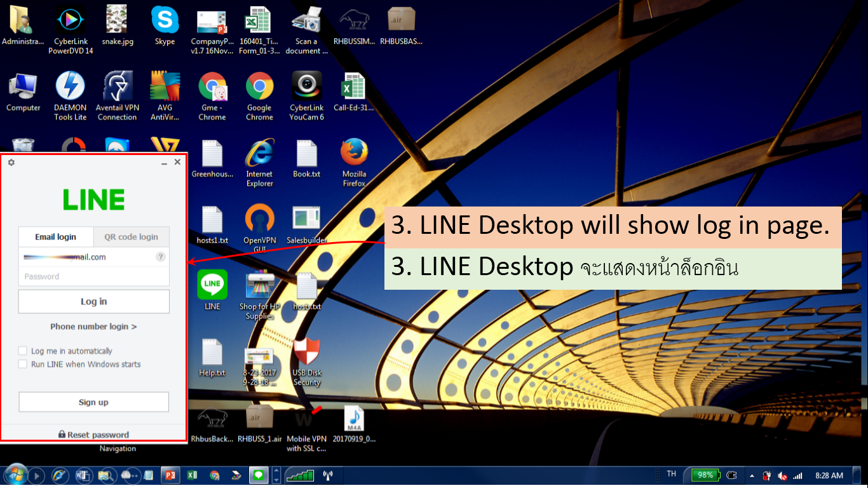
Task: Click the Password input field
Action: [93, 276]
